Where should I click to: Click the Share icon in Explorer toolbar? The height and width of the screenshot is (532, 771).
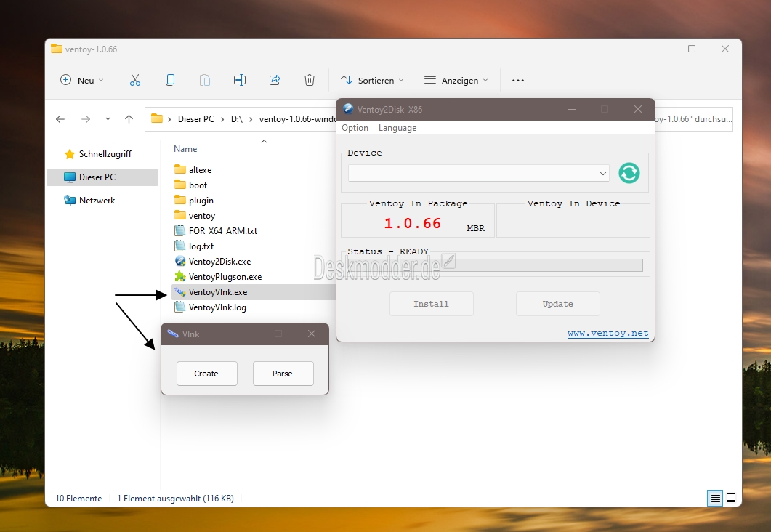tap(275, 80)
